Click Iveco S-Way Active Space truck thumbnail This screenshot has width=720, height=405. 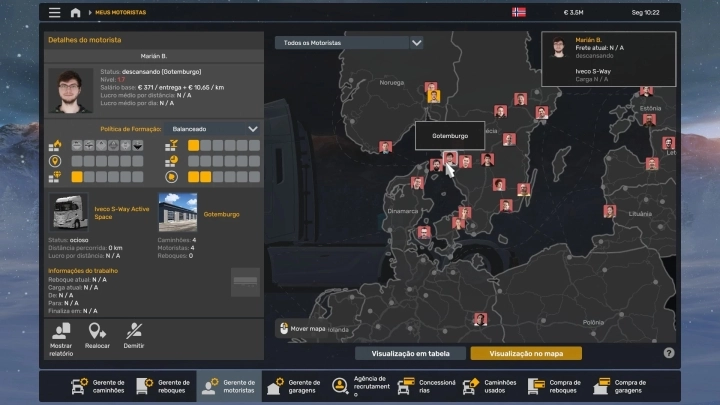pyautogui.click(x=68, y=212)
